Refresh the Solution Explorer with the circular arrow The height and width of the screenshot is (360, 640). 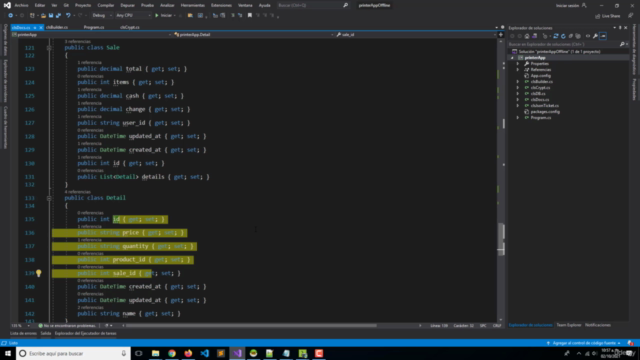click(x=563, y=36)
